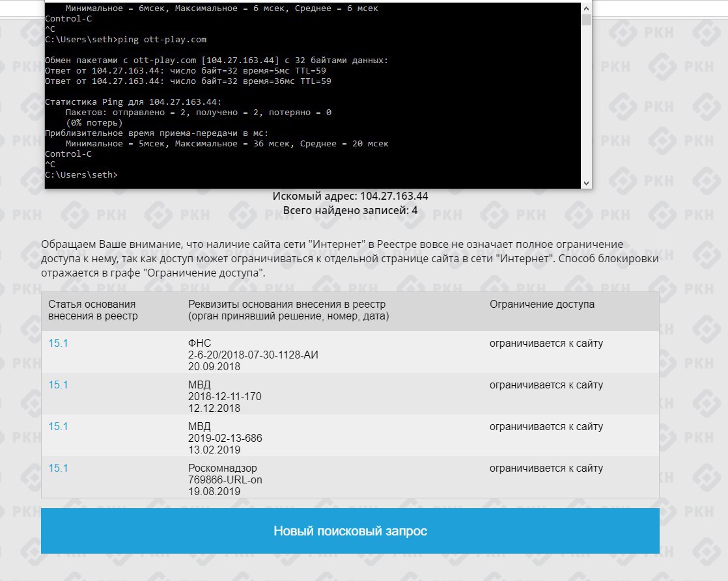Image resolution: width=728 pixels, height=581 pixels.
Task: Click the date 13.02.2019
Action: [x=214, y=450]
